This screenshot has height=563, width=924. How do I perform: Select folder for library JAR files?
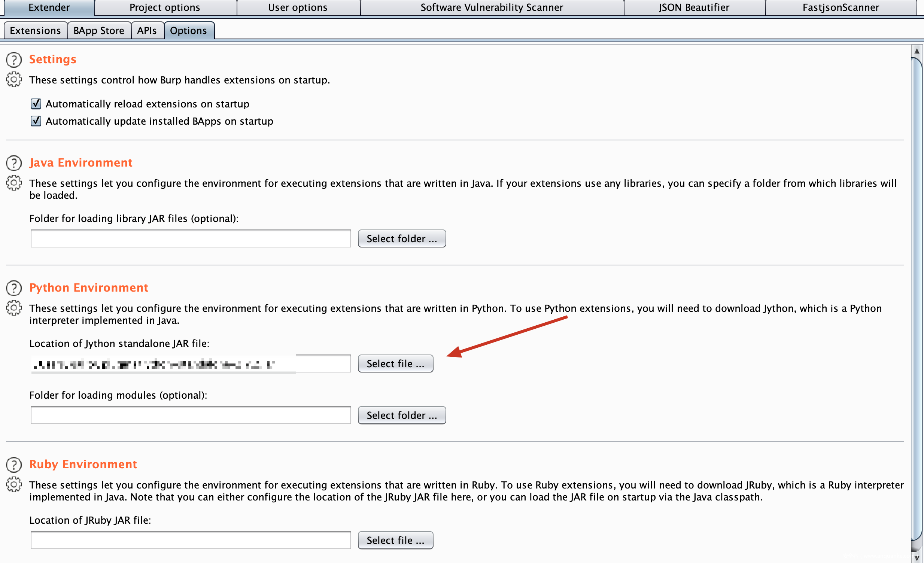[x=402, y=238]
